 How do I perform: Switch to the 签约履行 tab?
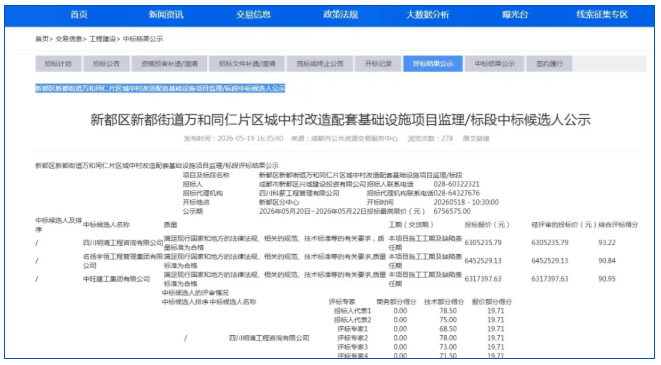coord(549,64)
